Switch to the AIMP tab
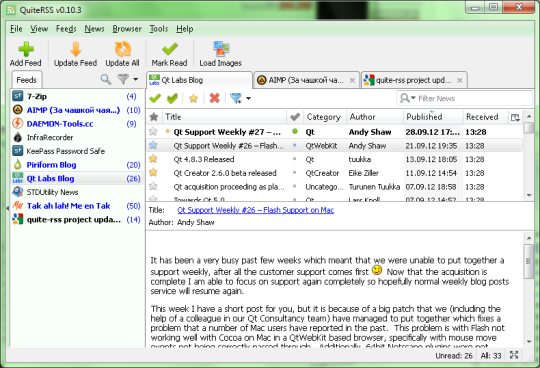The image size is (540, 368). 306,80
